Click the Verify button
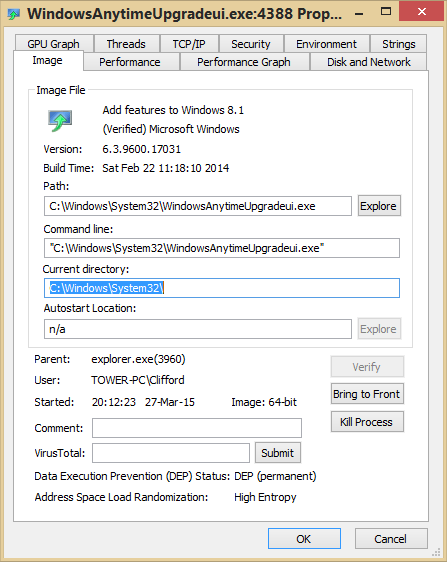447x562 pixels. [367, 367]
